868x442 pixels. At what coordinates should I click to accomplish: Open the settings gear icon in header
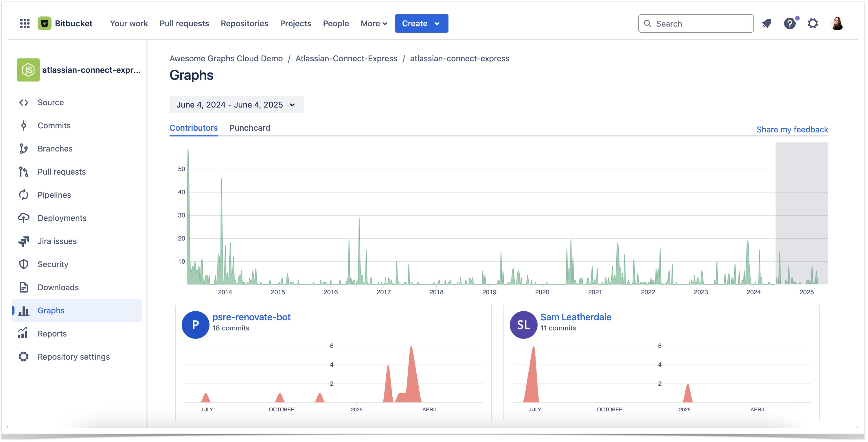[813, 24]
